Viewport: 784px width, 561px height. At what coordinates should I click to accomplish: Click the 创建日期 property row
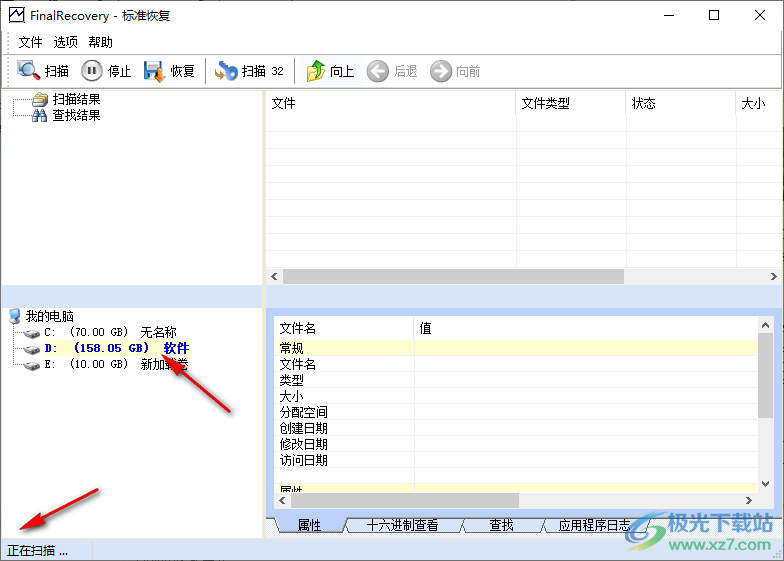516,428
